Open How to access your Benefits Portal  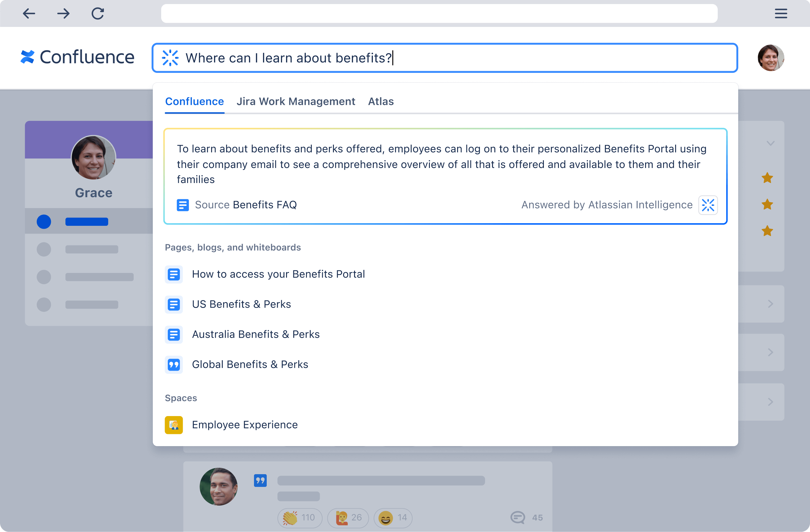pyautogui.click(x=278, y=274)
